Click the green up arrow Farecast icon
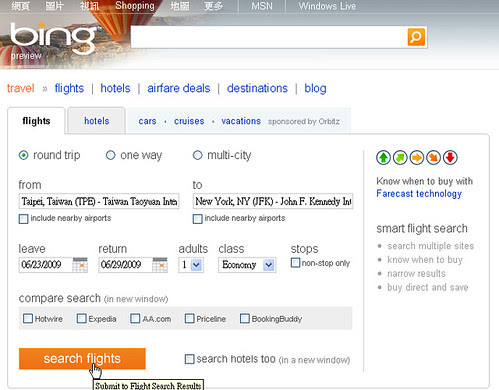This screenshot has height=390, width=499. point(383,158)
